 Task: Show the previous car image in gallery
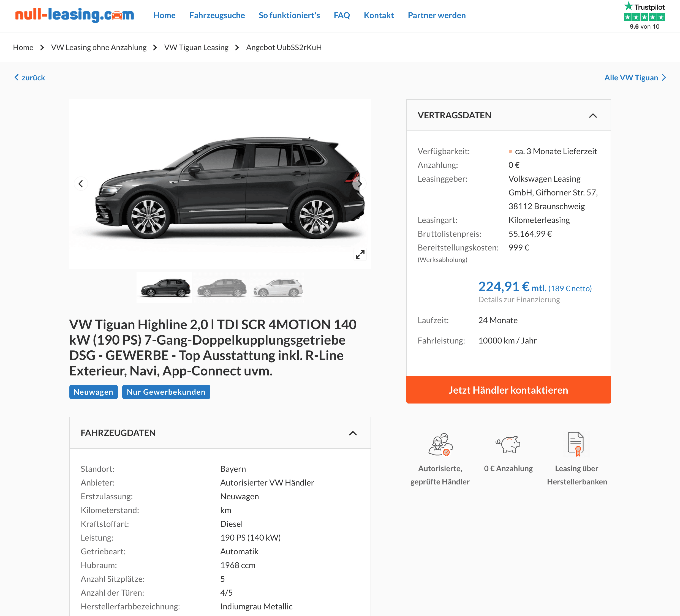point(81,184)
